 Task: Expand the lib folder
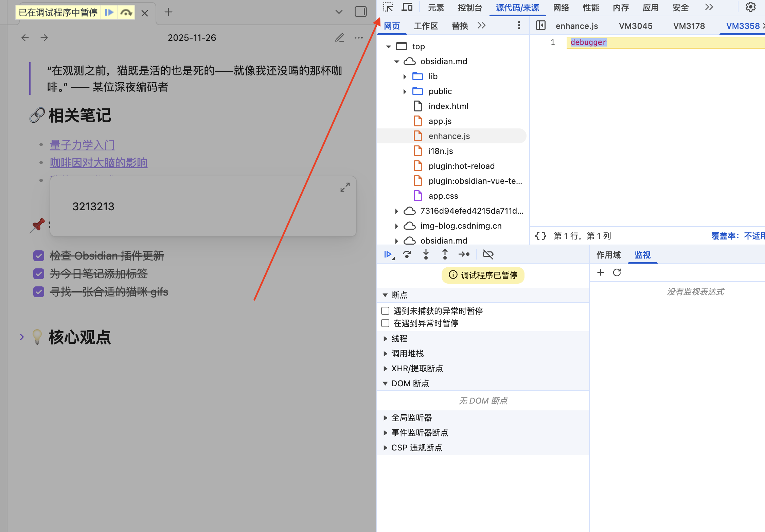tap(405, 76)
